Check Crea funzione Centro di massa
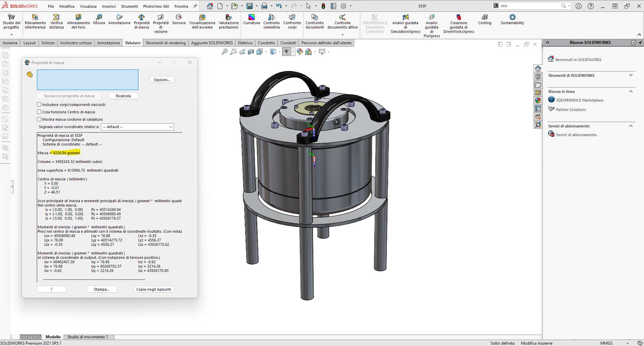The width and height of the screenshot is (644, 346). [39, 112]
